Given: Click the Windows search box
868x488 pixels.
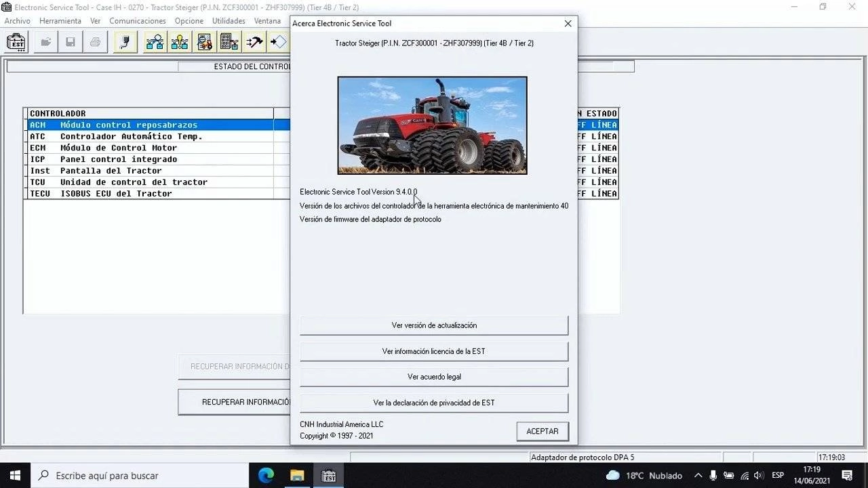Looking at the screenshot, I should [139, 475].
